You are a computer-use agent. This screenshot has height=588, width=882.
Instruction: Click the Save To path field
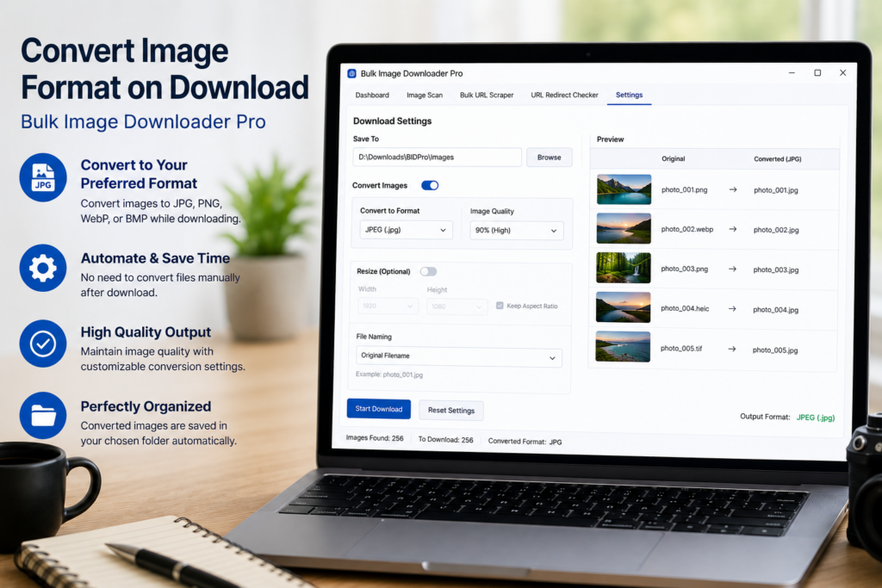[437, 158]
